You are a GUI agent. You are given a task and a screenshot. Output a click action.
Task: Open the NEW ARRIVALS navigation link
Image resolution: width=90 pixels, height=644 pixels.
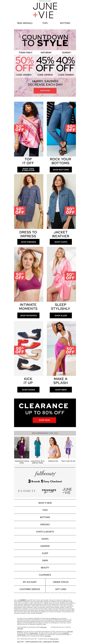[25, 23]
